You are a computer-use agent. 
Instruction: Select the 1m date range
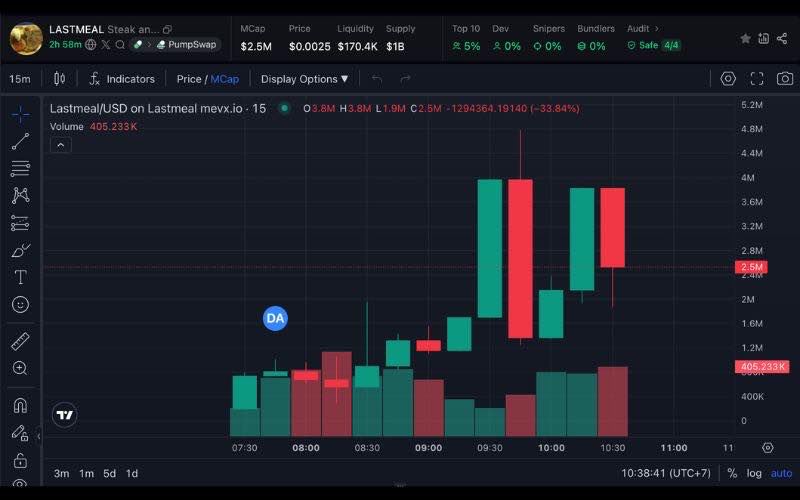[x=86, y=473]
